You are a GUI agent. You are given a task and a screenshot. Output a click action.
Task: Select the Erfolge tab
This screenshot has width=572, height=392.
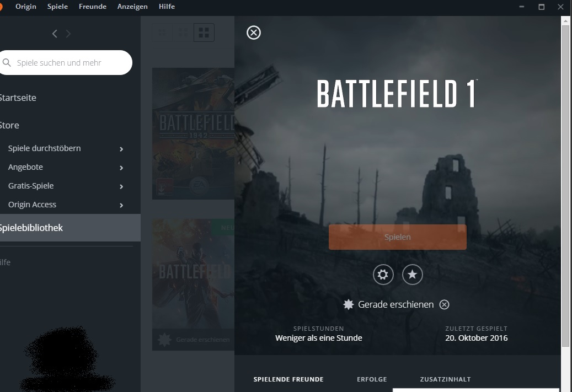(x=372, y=379)
